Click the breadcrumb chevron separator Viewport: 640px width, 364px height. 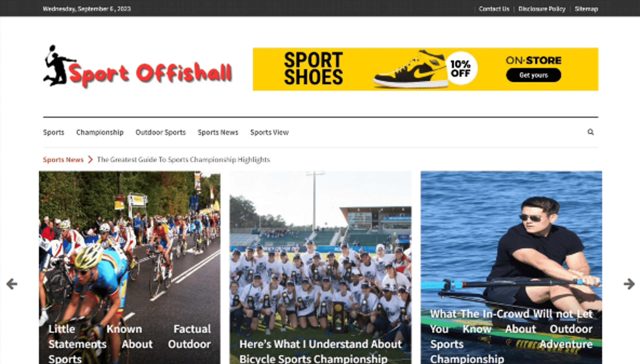[90, 160]
